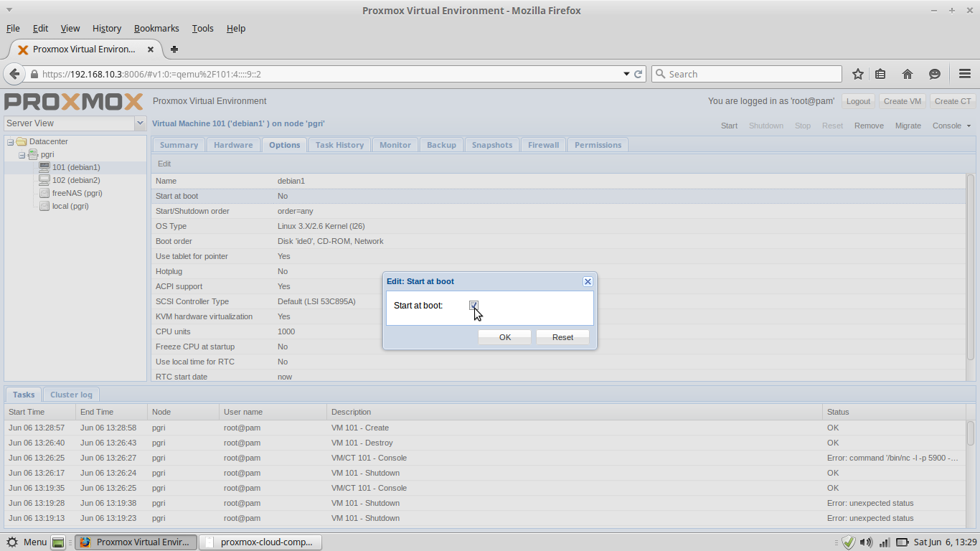Reload the page with the refresh icon
Viewport: 980px width, 551px height.
pos(638,74)
